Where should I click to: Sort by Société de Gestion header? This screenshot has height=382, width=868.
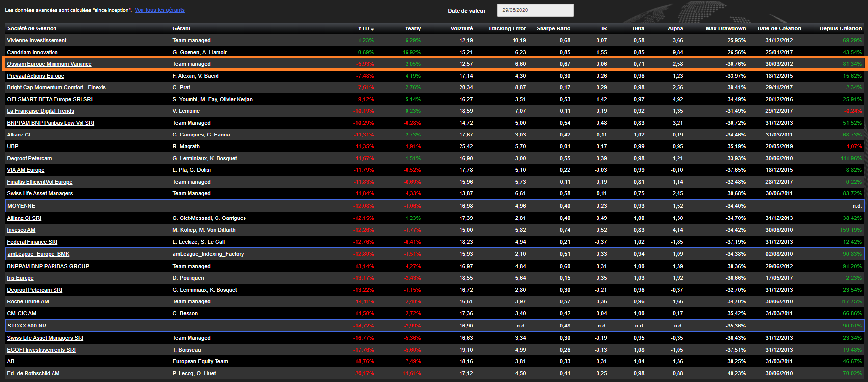32,28
